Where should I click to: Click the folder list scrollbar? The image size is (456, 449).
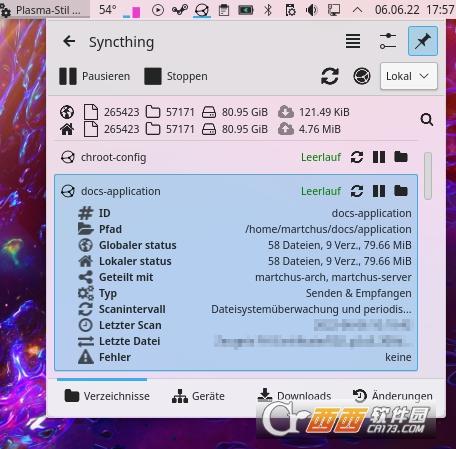(428, 176)
